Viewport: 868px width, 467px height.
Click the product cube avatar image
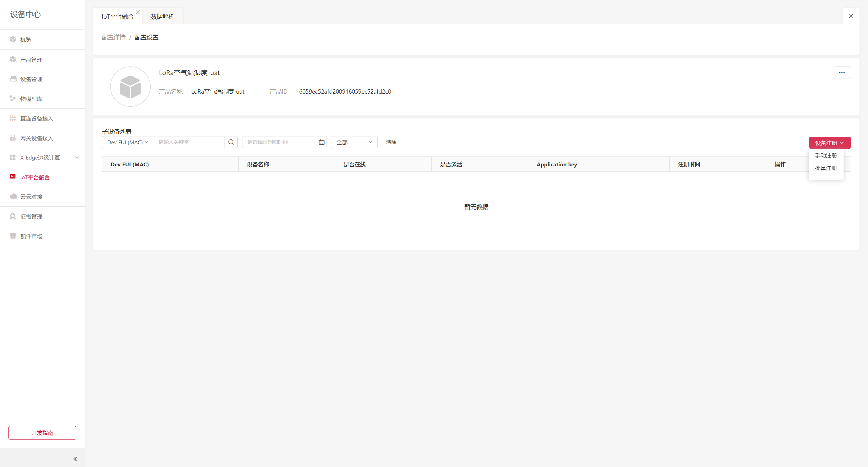(x=130, y=87)
